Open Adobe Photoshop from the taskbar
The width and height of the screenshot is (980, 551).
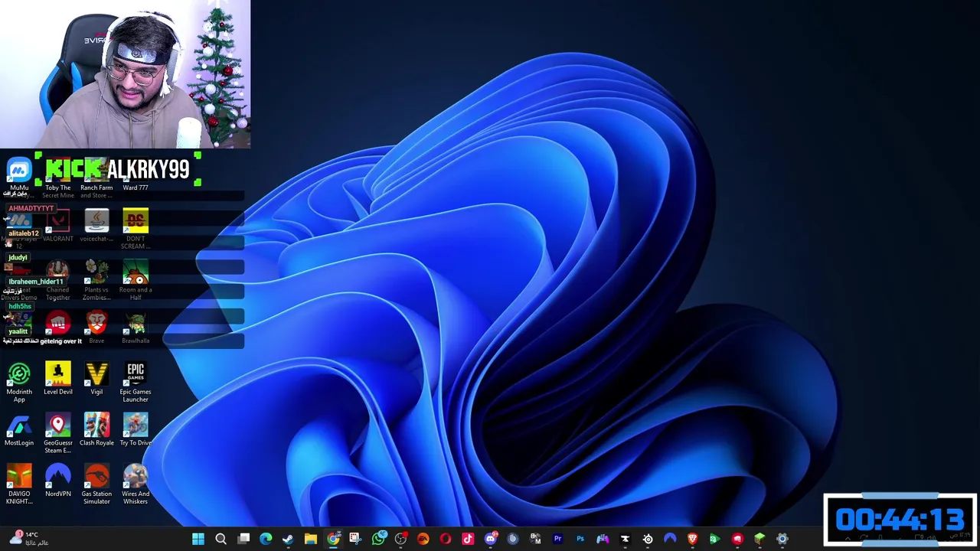pos(580,539)
